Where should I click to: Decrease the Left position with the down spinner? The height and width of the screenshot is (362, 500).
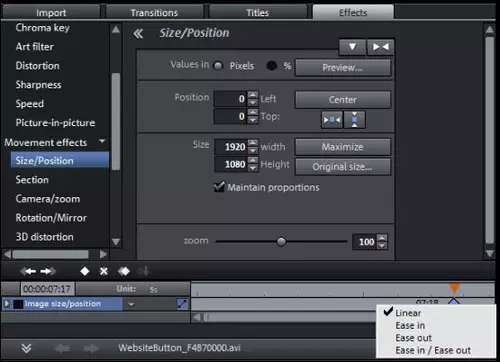(x=253, y=103)
